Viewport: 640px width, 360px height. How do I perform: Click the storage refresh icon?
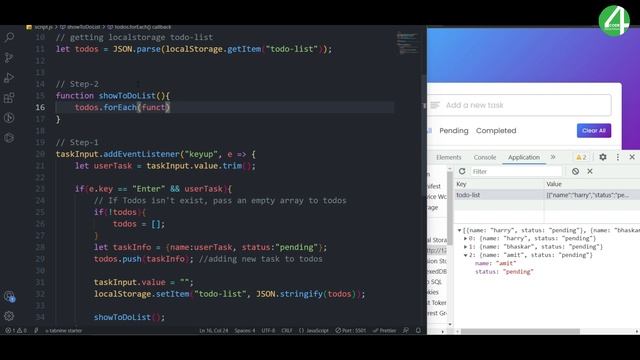tap(462, 171)
